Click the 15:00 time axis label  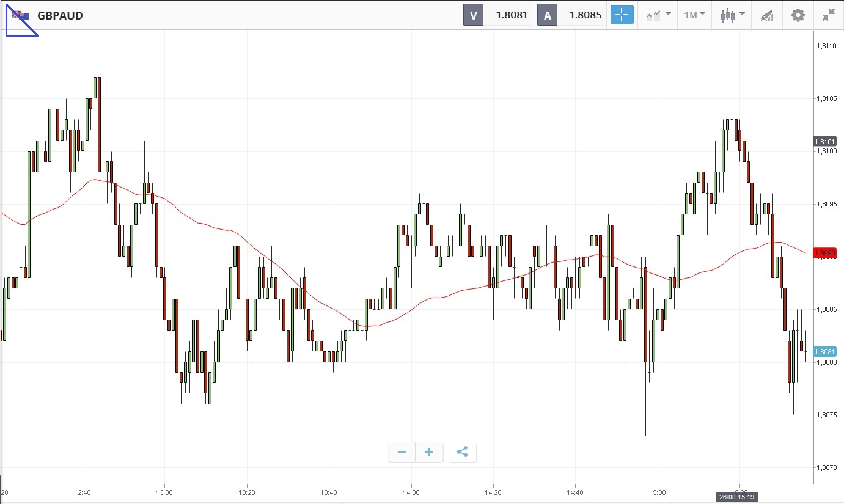[658, 492]
